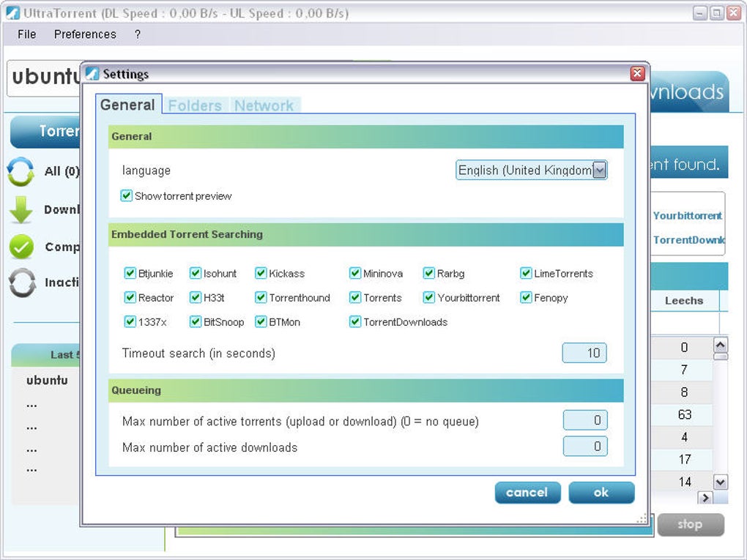747x560 pixels.
Task: Switch to the Network tab
Action: tap(264, 105)
